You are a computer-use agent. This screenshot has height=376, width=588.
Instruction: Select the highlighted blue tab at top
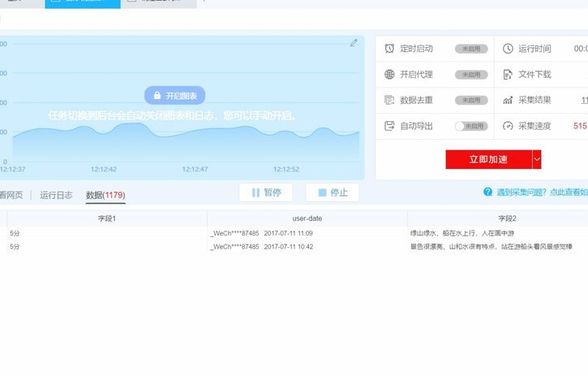tap(83, 4)
